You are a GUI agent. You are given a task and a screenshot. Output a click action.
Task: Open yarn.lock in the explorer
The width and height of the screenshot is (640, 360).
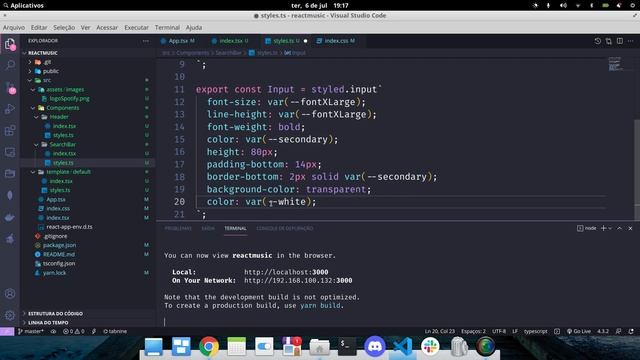click(54, 273)
